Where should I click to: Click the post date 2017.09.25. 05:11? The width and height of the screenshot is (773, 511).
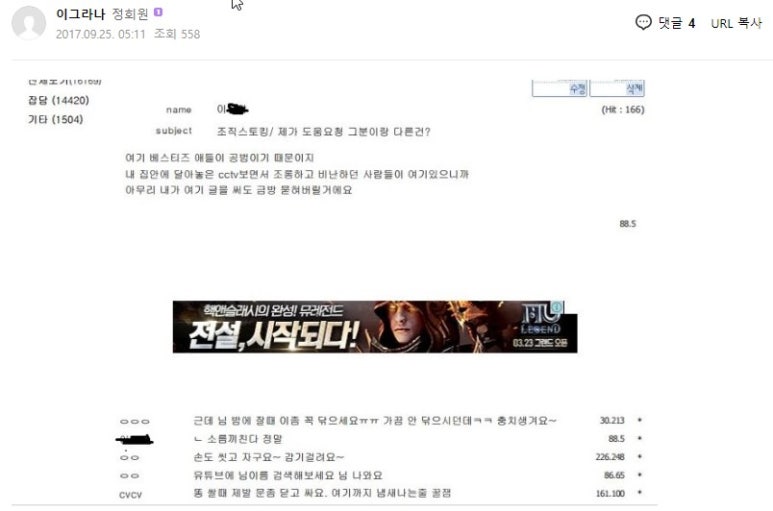(x=101, y=34)
